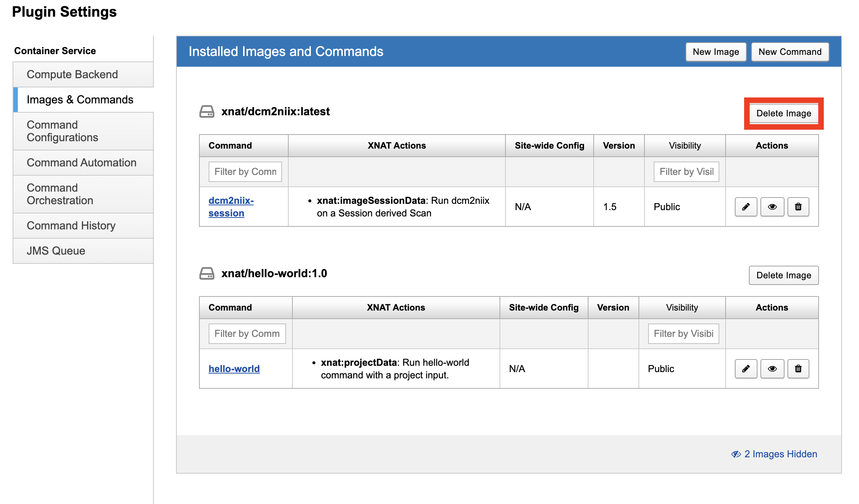Focus visibility filter field in dcm2niix table
Screen dimensions: 859x504
tap(686, 172)
